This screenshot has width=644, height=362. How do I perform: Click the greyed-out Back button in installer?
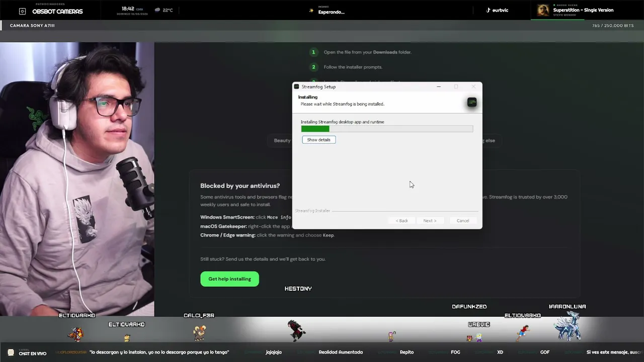(402, 221)
